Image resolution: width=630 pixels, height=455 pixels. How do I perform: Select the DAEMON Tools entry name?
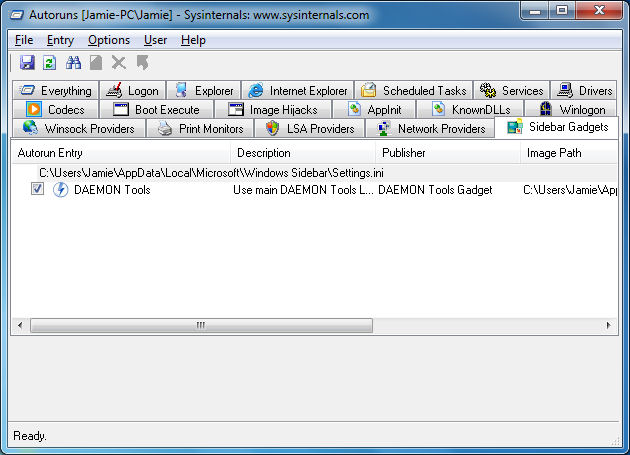tap(112, 190)
